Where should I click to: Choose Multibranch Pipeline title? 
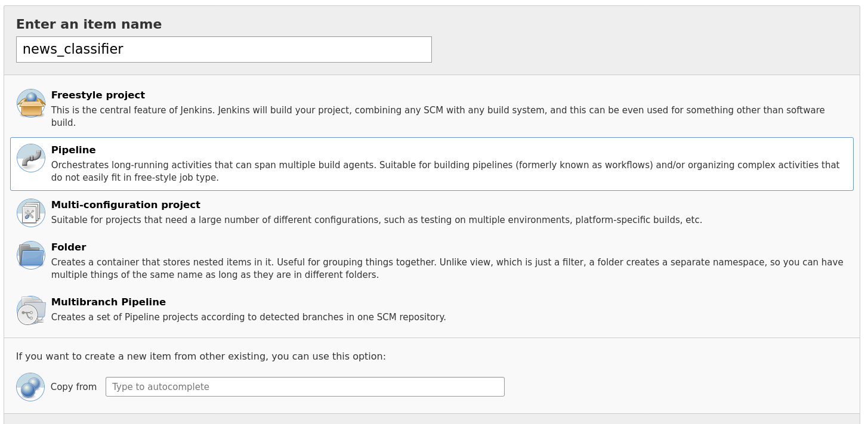point(109,302)
